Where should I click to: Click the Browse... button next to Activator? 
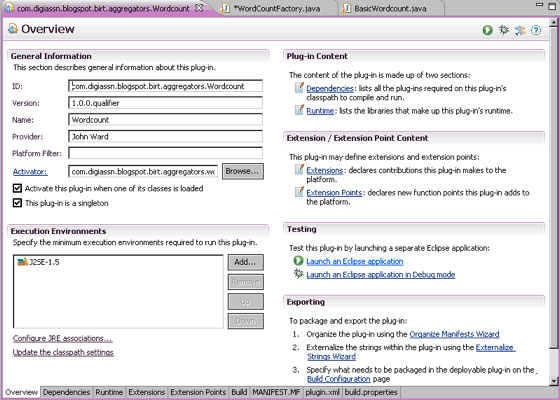coord(243,171)
